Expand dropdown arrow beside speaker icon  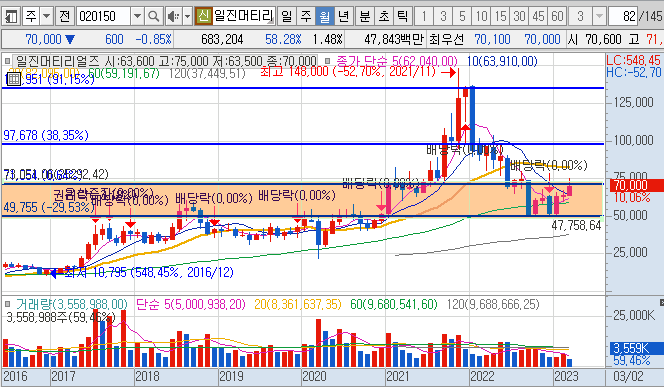pyautogui.click(x=188, y=17)
